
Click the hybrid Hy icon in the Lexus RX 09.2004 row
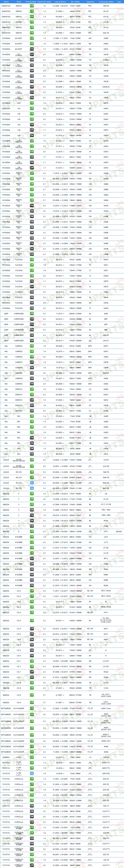pos(32,483)
